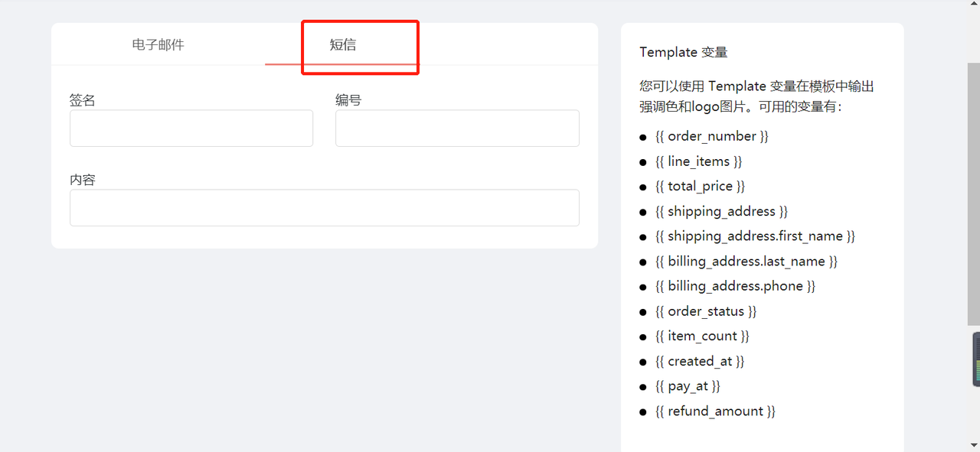980x452 pixels.
Task: Click the {{ refund_amount }} variable
Action: [716, 411]
